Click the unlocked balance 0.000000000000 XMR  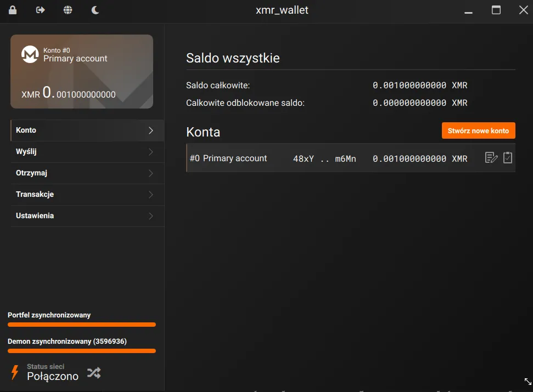click(420, 103)
